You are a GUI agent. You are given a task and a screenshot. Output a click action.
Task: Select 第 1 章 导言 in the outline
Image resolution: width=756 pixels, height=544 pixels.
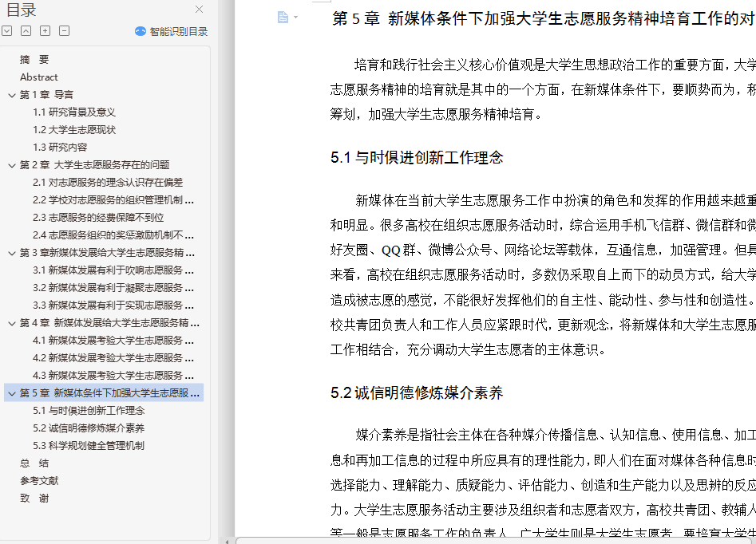coord(46,95)
